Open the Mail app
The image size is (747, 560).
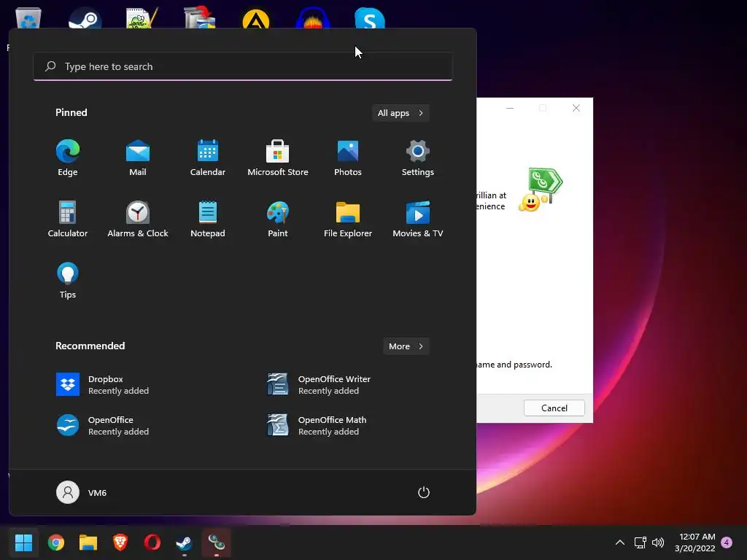pos(138,158)
